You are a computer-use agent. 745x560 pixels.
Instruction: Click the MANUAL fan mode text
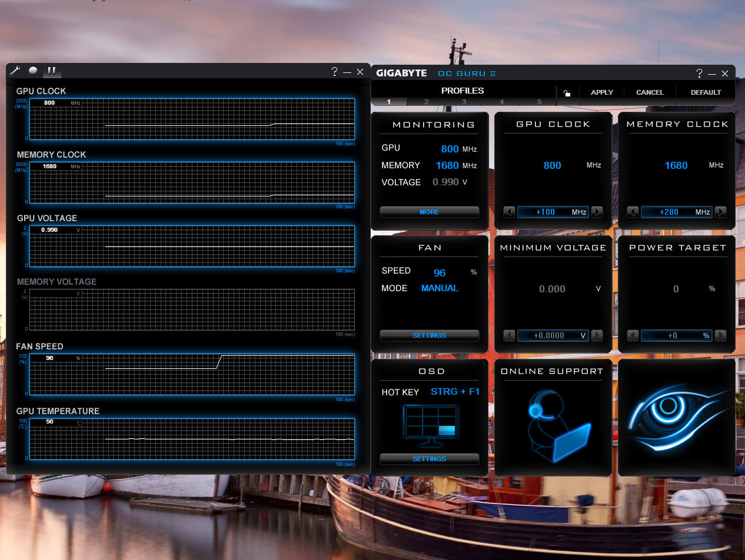440,288
